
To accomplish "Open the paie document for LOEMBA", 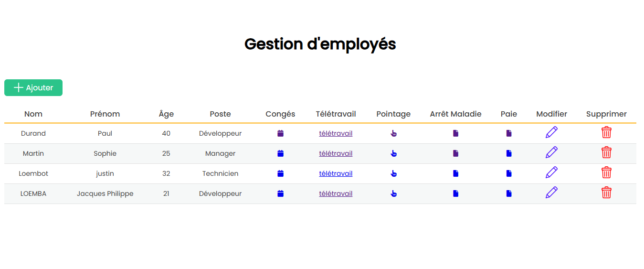I will (509, 194).
